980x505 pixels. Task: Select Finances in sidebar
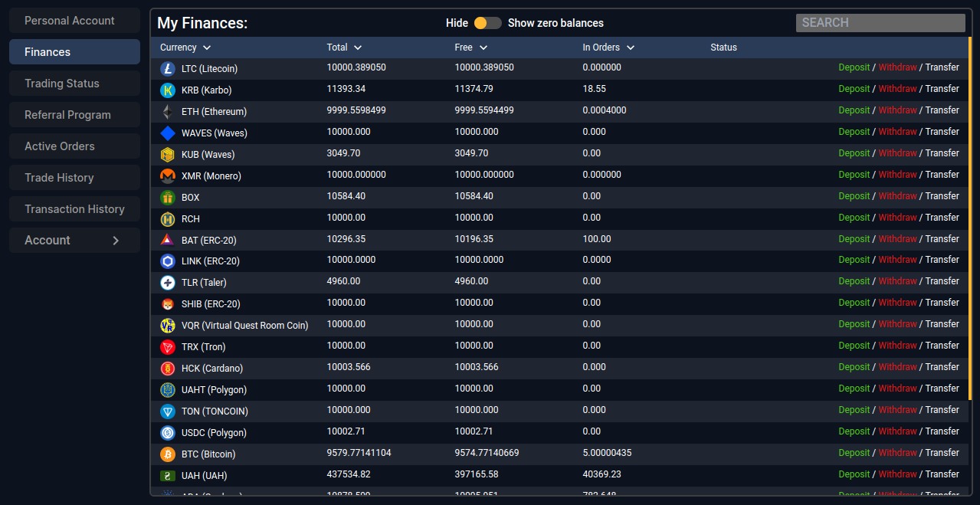click(x=74, y=52)
